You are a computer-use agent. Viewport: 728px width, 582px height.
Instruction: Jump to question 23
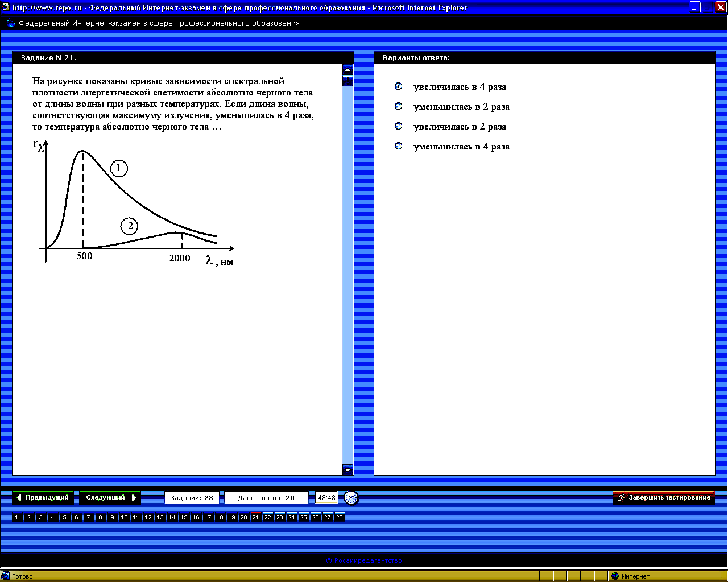[280, 517]
